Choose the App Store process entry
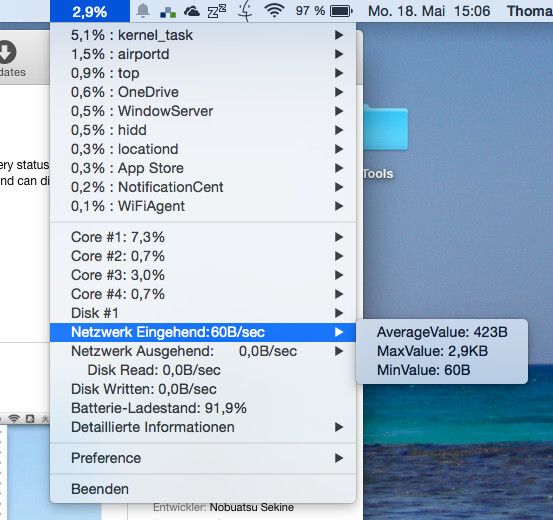Viewport: 553px width, 520px height. pos(203,168)
